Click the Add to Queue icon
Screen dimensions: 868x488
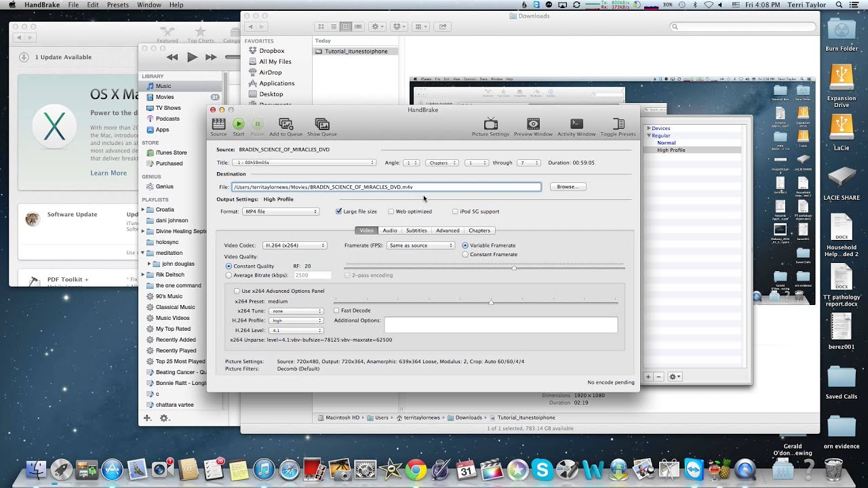pos(286,124)
